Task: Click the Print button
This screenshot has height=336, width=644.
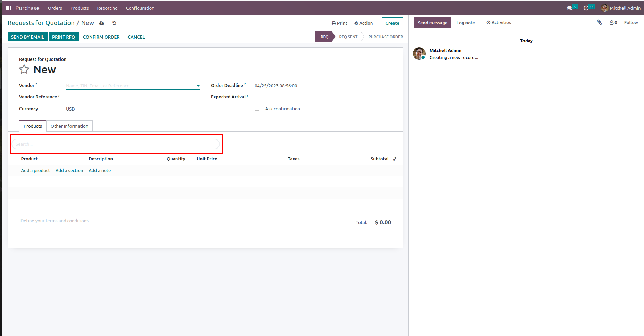Action: pos(339,23)
